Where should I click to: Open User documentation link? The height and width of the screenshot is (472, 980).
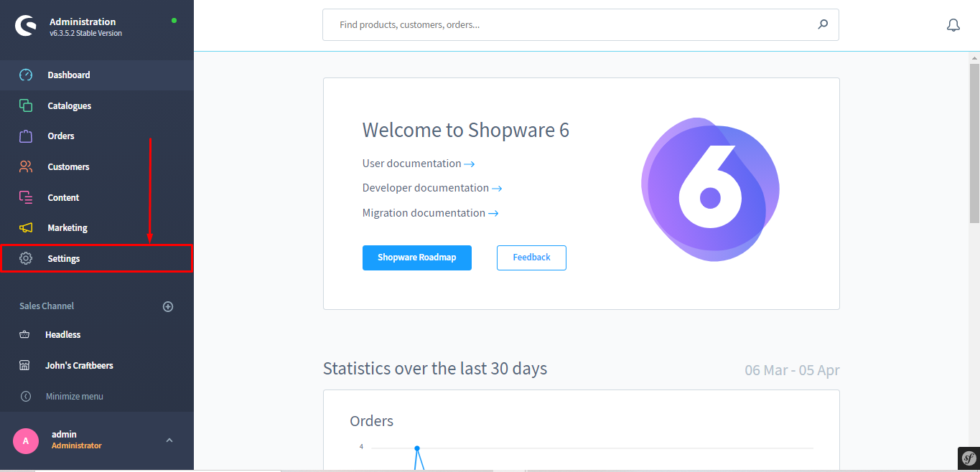(x=419, y=164)
